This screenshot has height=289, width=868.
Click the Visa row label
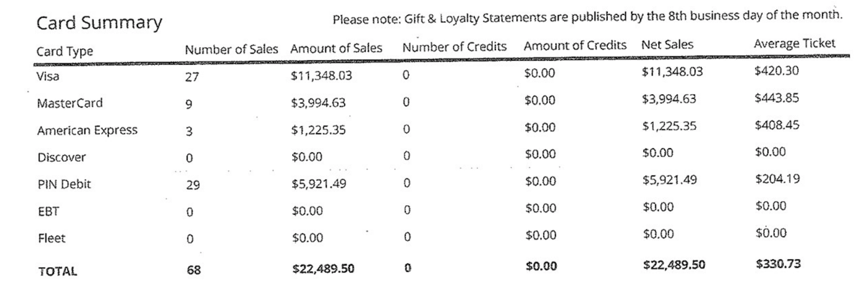[48, 76]
